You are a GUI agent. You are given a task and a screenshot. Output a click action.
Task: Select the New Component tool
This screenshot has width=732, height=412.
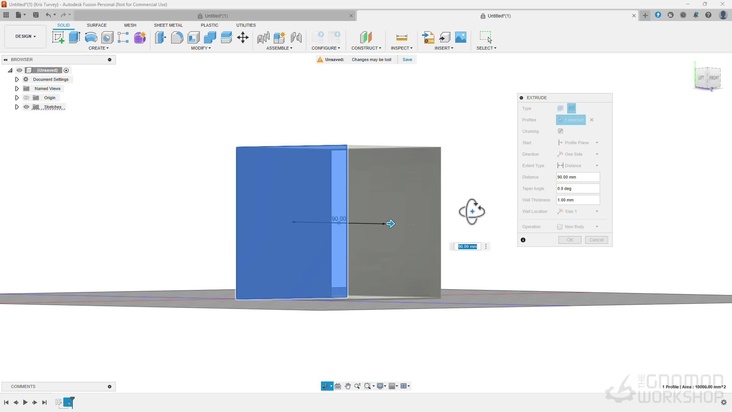(279, 37)
